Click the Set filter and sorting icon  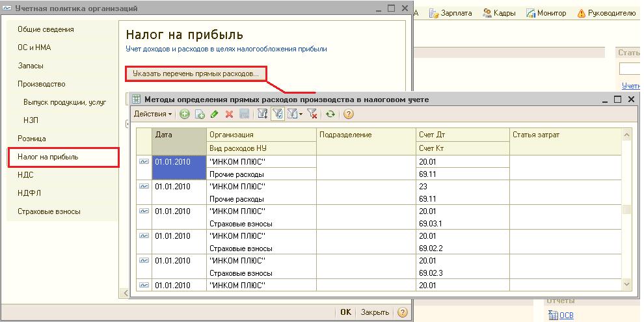[x=262, y=114]
